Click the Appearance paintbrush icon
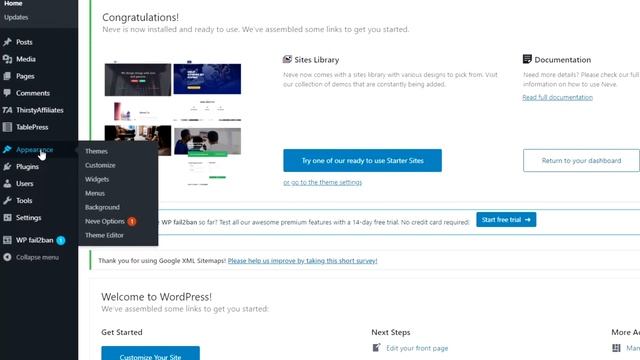Screen dimensions: 640x360 tap(7, 149)
